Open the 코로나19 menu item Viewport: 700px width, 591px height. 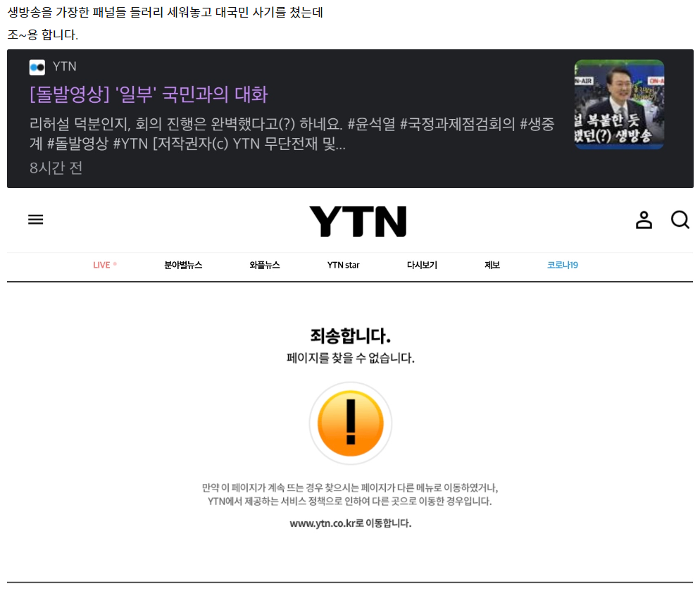(x=563, y=265)
